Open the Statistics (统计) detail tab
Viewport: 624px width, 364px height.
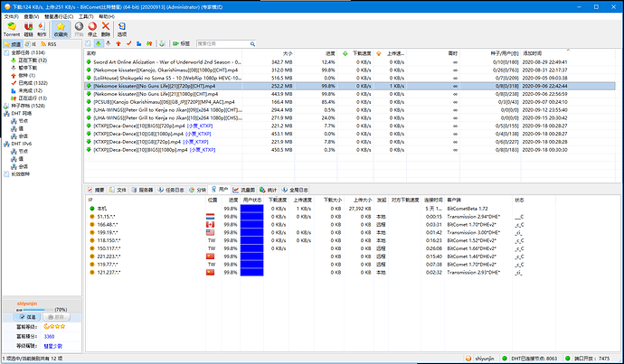[269, 190]
